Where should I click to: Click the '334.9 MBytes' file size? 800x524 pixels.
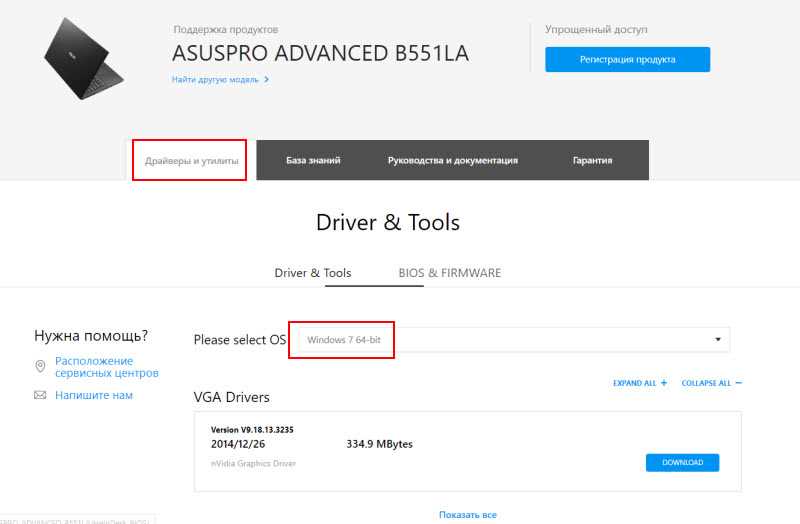tap(379, 444)
